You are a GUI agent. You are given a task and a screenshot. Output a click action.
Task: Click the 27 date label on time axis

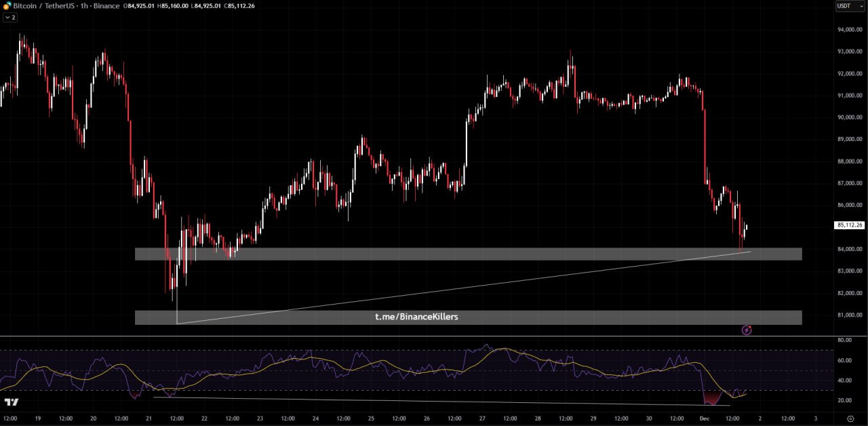point(481,419)
